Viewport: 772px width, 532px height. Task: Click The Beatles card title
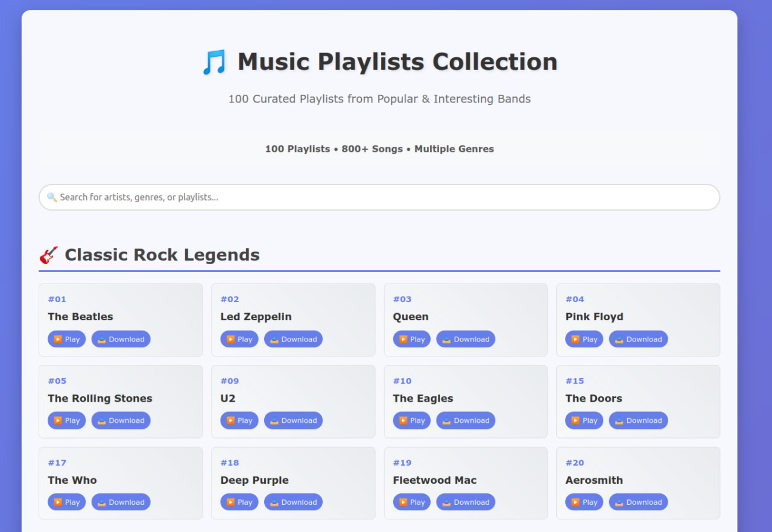[x=80, y=317]
